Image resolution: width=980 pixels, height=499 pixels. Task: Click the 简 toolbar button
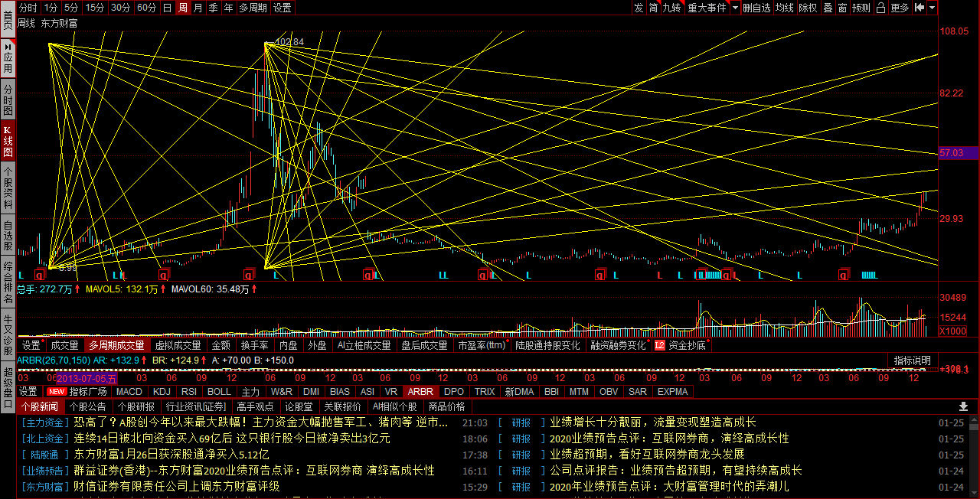coord(653,8)
